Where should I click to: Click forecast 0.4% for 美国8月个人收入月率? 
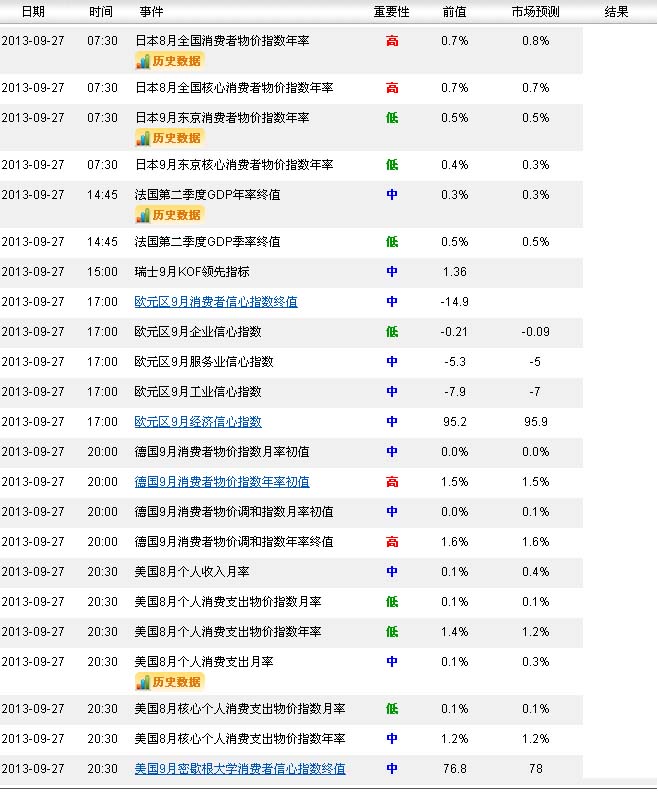(536, 572)
